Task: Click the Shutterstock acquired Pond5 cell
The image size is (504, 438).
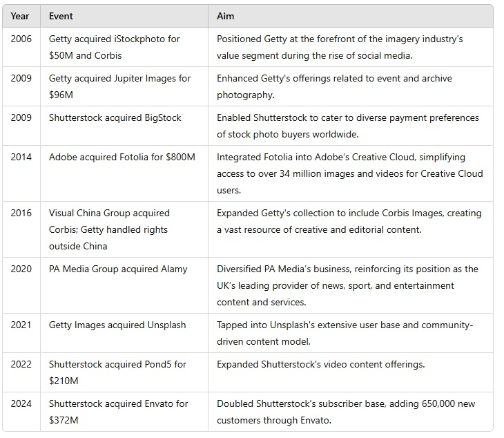Action: 117,372
